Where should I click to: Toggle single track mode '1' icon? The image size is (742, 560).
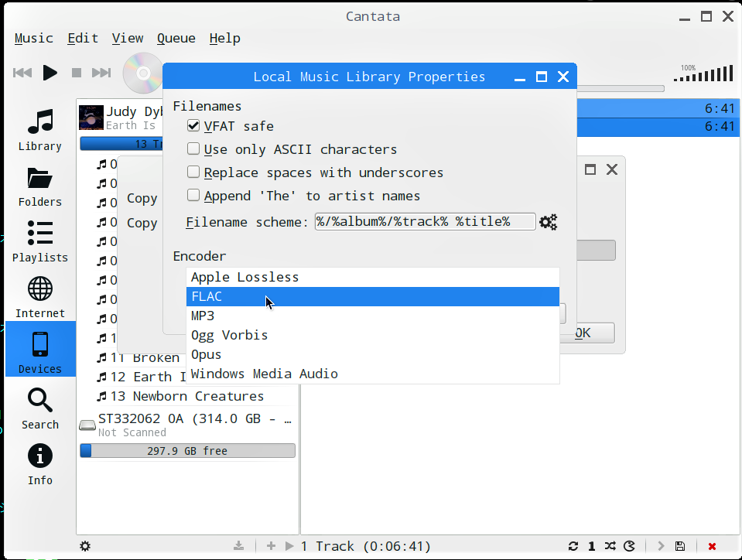592,546
